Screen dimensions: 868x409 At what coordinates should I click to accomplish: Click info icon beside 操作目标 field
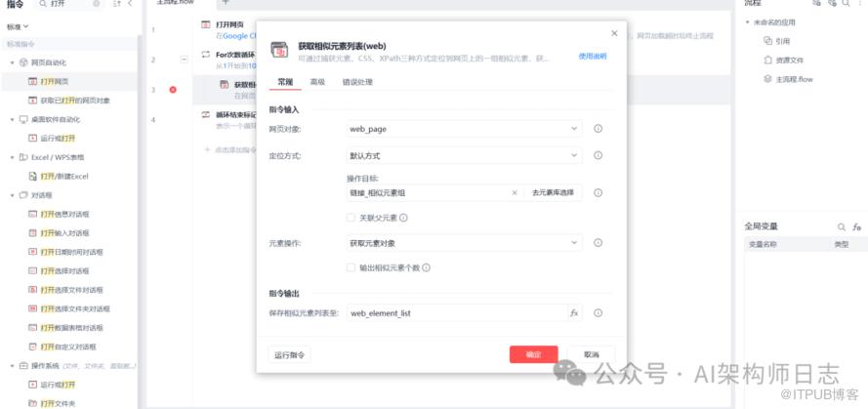coord(598,192)
